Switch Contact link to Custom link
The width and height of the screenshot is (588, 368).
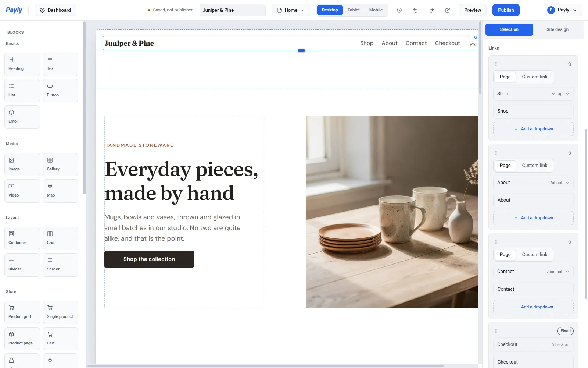(x=535, y=255)
